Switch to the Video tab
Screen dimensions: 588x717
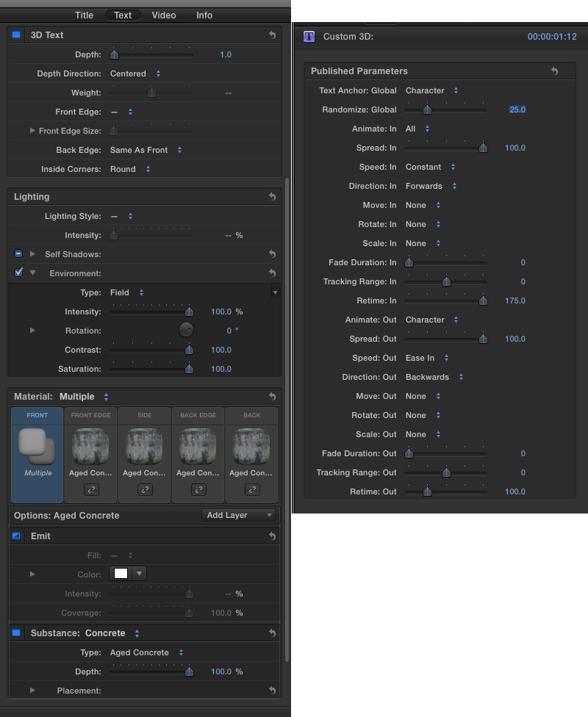coord(164,15)
